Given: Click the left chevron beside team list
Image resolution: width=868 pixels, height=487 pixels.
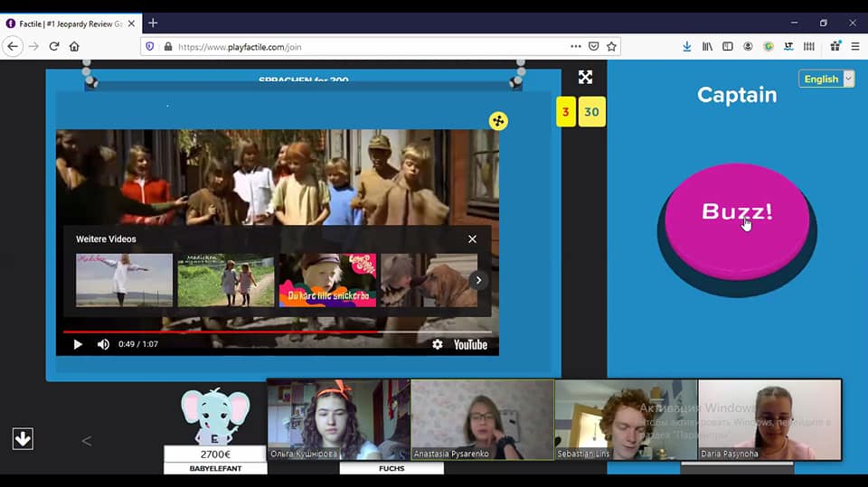Looking at the screenshot, I should (87, 441).
